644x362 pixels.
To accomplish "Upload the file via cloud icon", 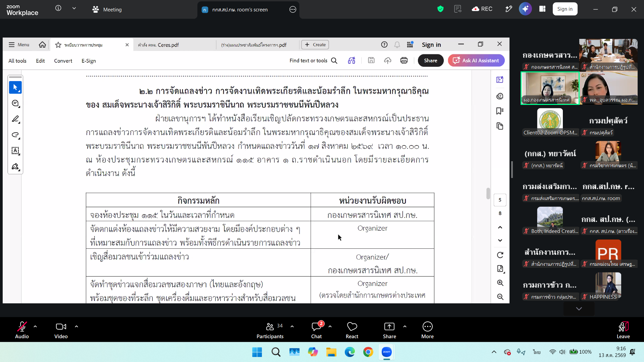I will (x=388, y=61).
